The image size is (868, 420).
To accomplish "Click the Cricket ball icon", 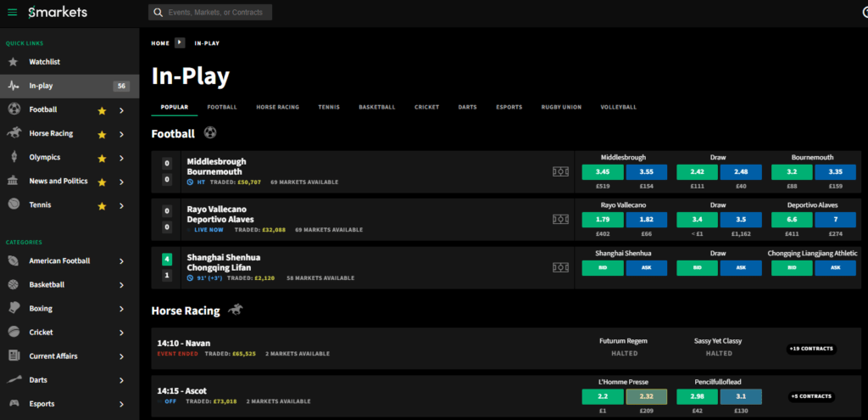I will [x=14, y=333].
